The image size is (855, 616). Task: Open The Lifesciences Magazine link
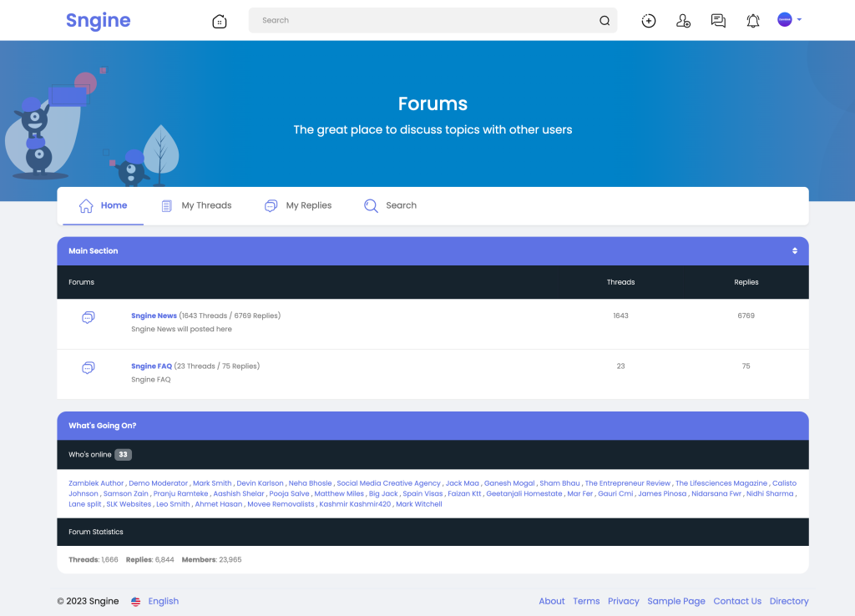(721, 483)
